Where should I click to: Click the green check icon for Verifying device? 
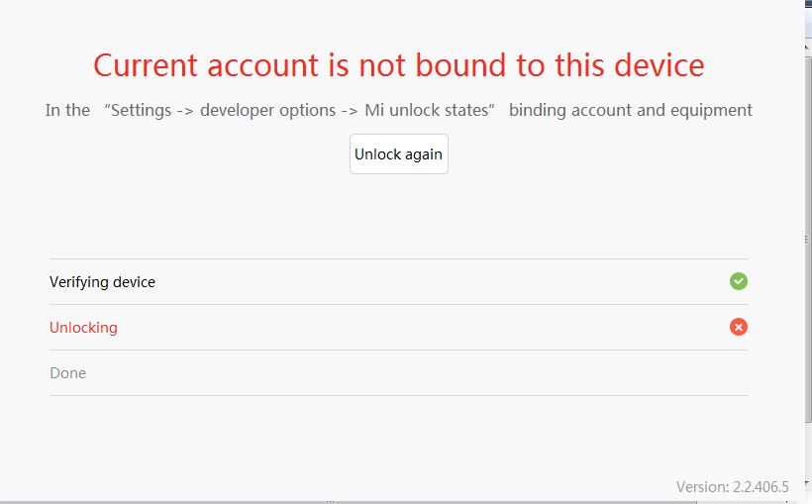(738, 281)
